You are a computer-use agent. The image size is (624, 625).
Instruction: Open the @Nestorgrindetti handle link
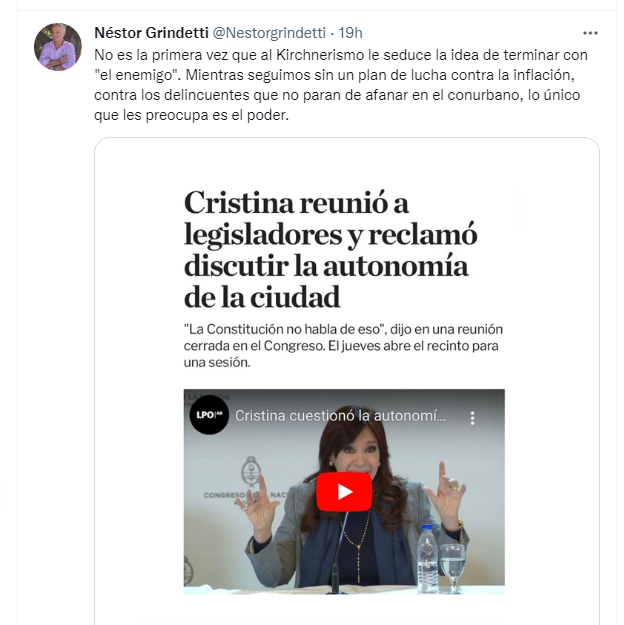pyautogui.click(x=269, y=33)
